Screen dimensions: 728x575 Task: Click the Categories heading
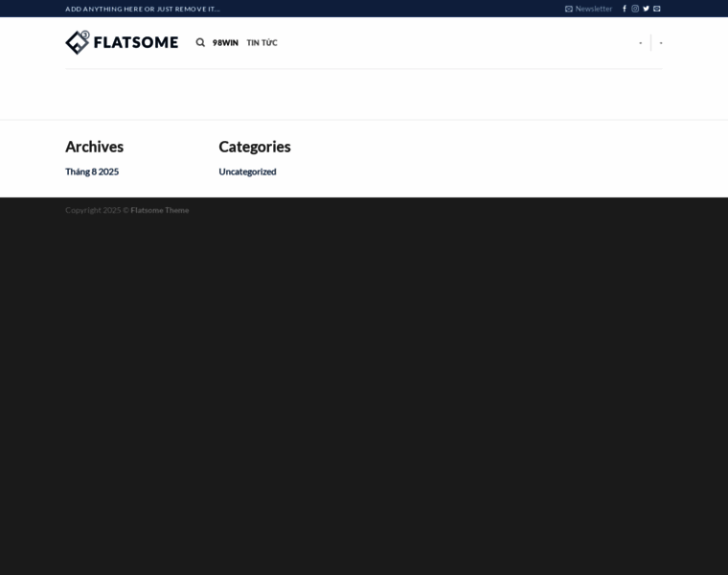coord(255,147)
